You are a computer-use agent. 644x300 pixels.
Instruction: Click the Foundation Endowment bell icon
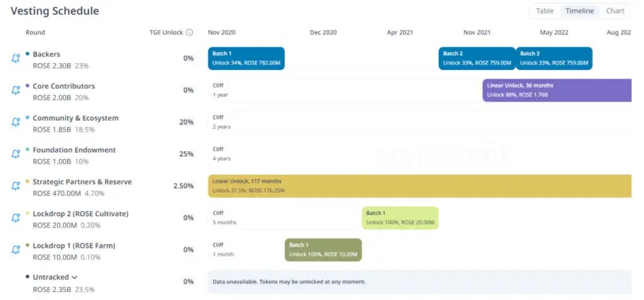[x=16, y=154]
